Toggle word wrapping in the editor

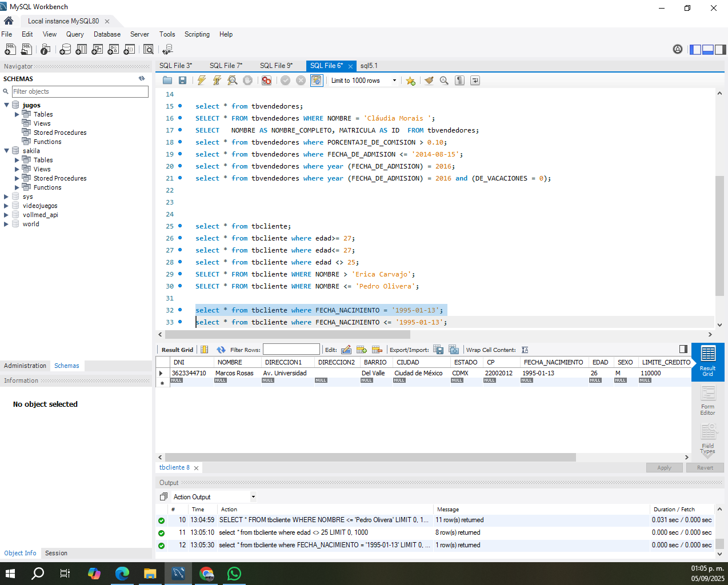point(475,81)
